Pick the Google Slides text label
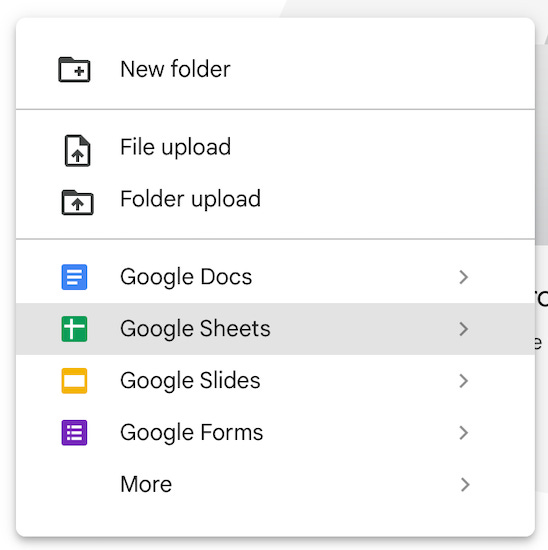The width and height of the screenshot is (548, 550). (x=190, y=381)
